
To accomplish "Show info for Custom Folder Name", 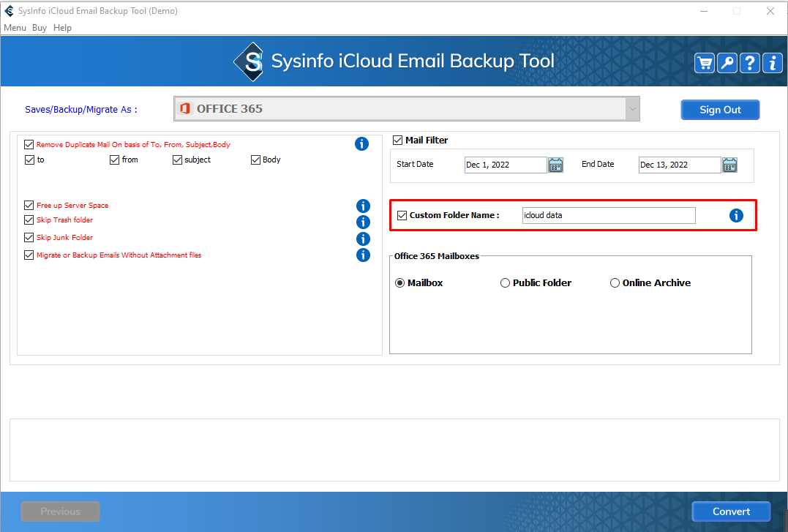I will click(736, 215).
